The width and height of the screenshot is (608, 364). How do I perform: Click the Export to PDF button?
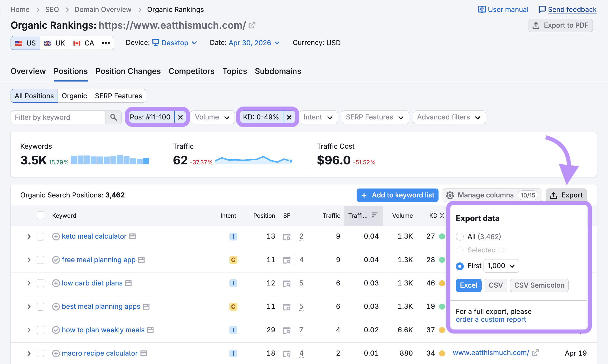coord(561,25)
